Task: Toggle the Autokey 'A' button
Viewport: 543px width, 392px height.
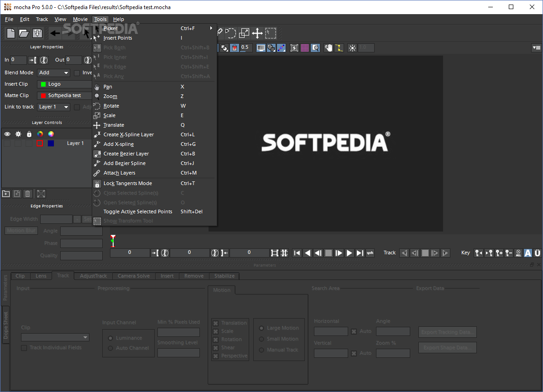Action: click(x=528, y=253)
